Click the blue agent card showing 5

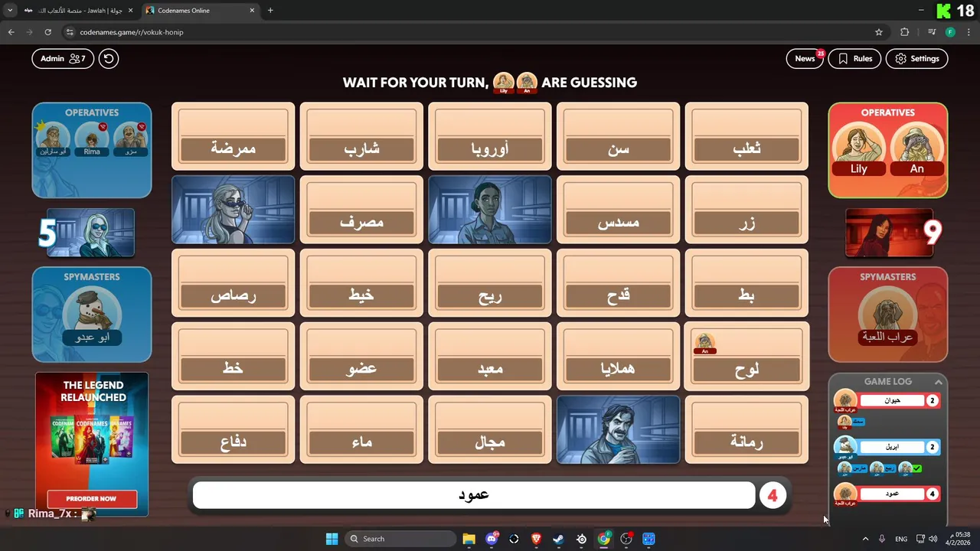90,233
